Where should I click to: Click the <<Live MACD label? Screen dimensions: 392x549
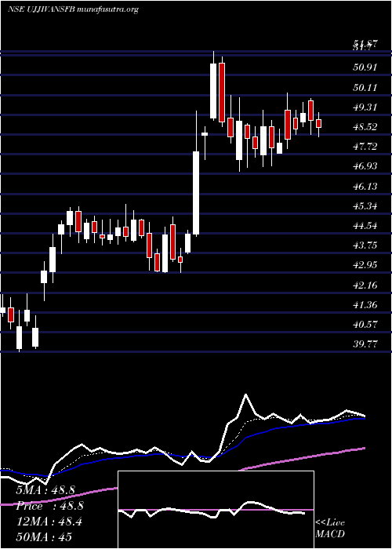pyautogui.click(x=330, y=529)
